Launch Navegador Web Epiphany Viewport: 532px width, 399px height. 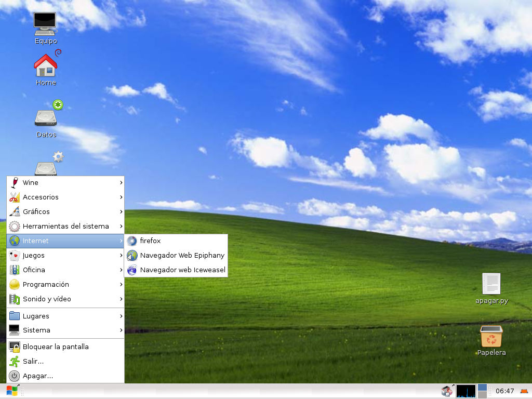tap(176, 255)
